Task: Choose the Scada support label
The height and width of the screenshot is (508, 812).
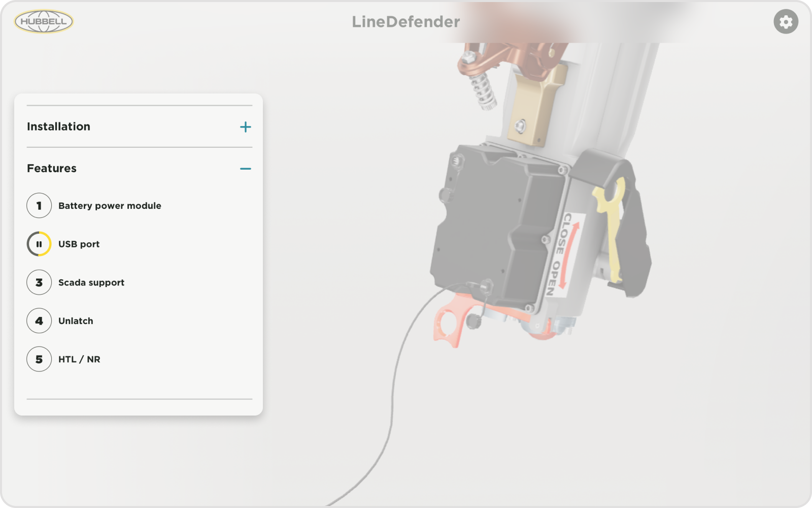Action: (x=91, y=282)
